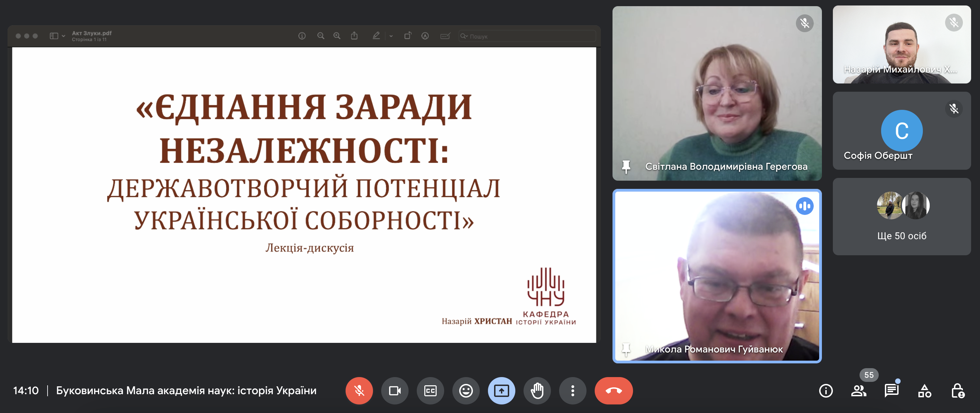980x413 pixels.
Task: Open the markup tools dropdown arrow
Action: 390,36
